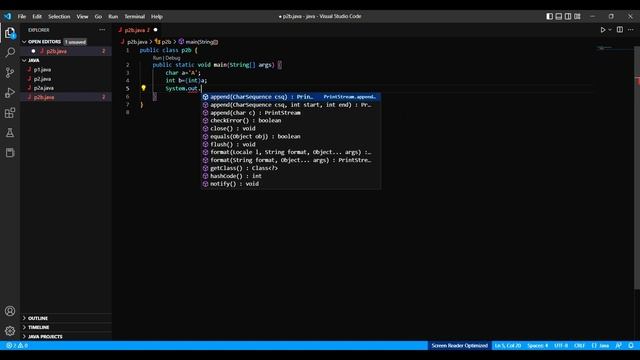Select p2b.java in the JAVA folder
640x360 pixels.
pos(44,97)
